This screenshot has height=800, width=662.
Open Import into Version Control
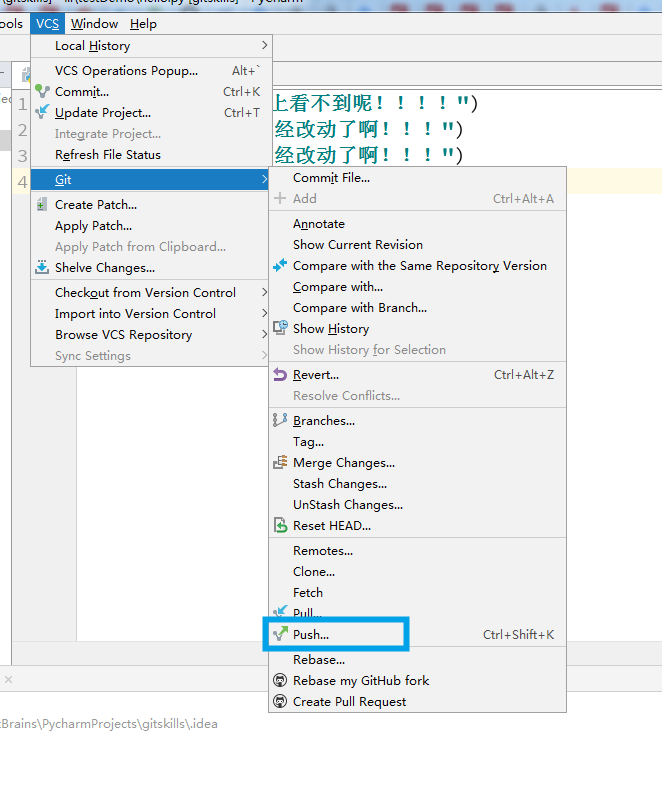tap(150, 313)
